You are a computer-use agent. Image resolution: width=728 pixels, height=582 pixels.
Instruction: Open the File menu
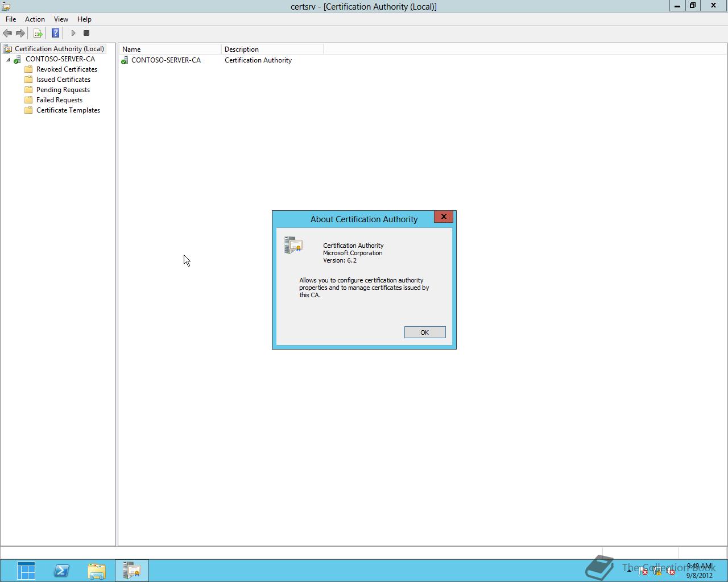tap(11, 19)
